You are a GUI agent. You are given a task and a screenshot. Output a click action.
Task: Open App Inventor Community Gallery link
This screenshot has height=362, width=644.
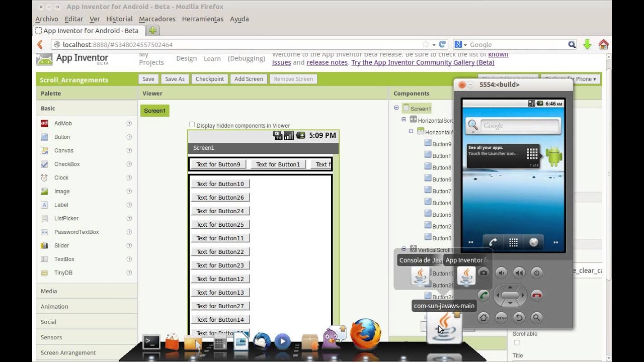click(x=423, y=62)
